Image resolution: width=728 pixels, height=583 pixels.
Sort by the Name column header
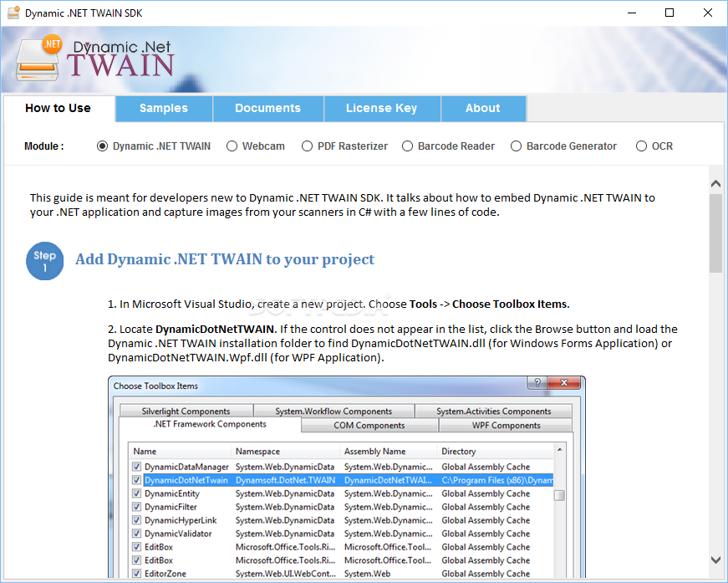(181, 451)
